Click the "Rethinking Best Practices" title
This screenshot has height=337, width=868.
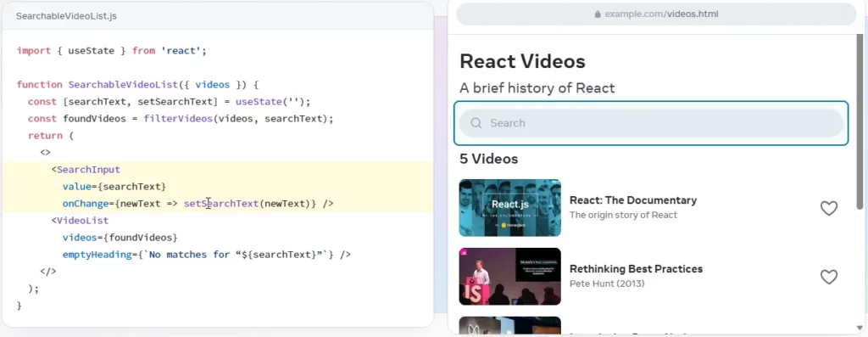(636, 269)
